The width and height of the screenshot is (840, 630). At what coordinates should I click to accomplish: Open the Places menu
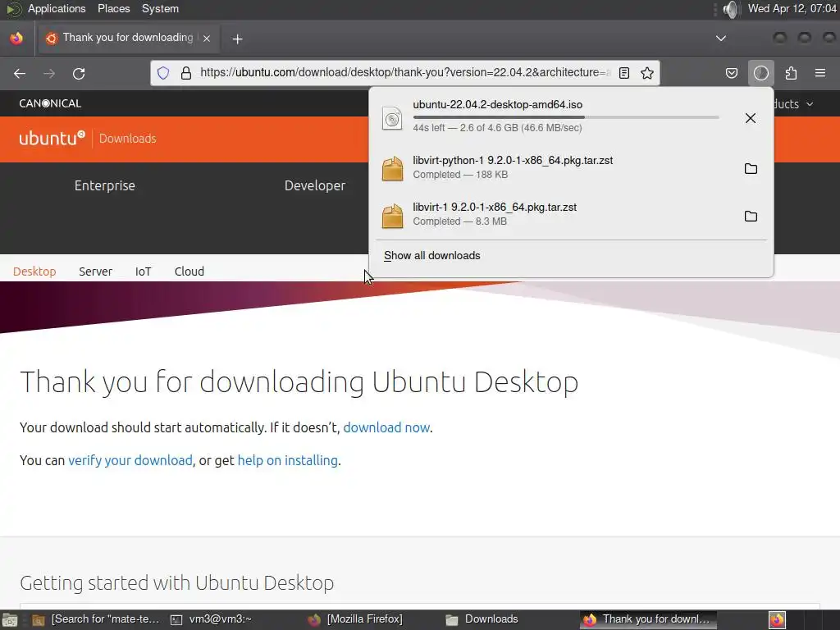113,8
